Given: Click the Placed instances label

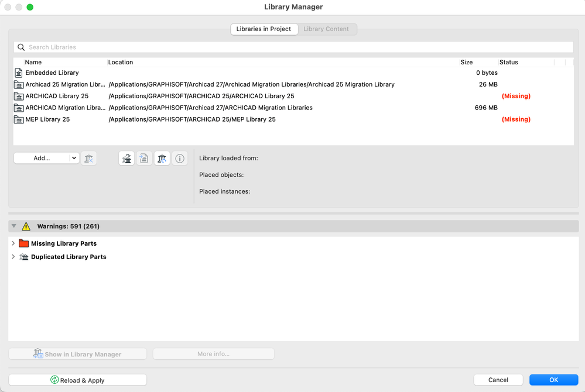Looking at the screenshot, I should point(225,191).
